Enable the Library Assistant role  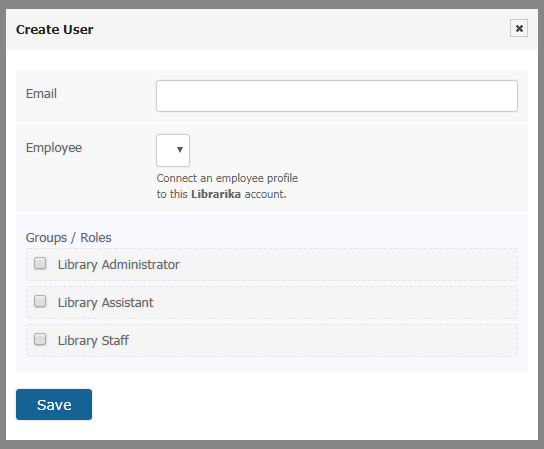point(40,301)
